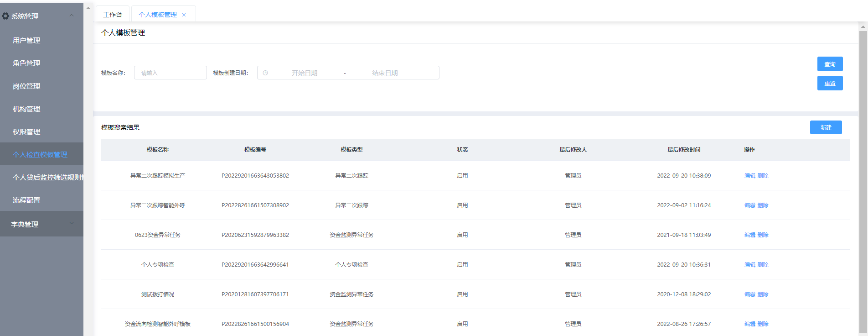
Task: Expand the 字典管理 menu chevron
Action: click(72, 223)
